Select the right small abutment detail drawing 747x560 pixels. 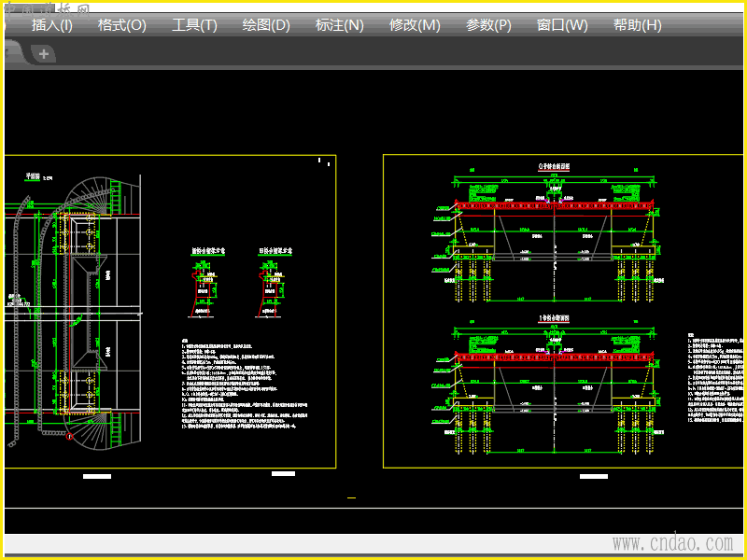[274, 283]
